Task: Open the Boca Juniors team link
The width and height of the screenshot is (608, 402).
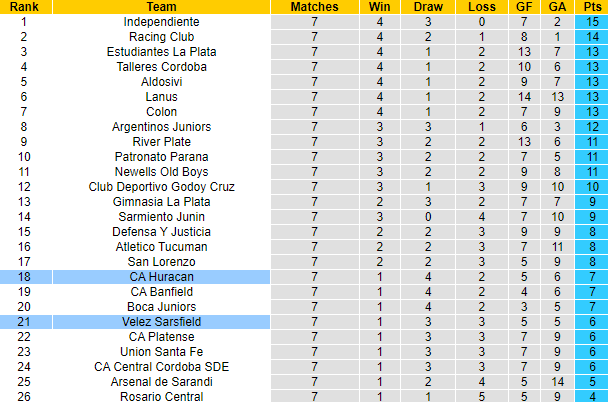Action: point(161,306)
